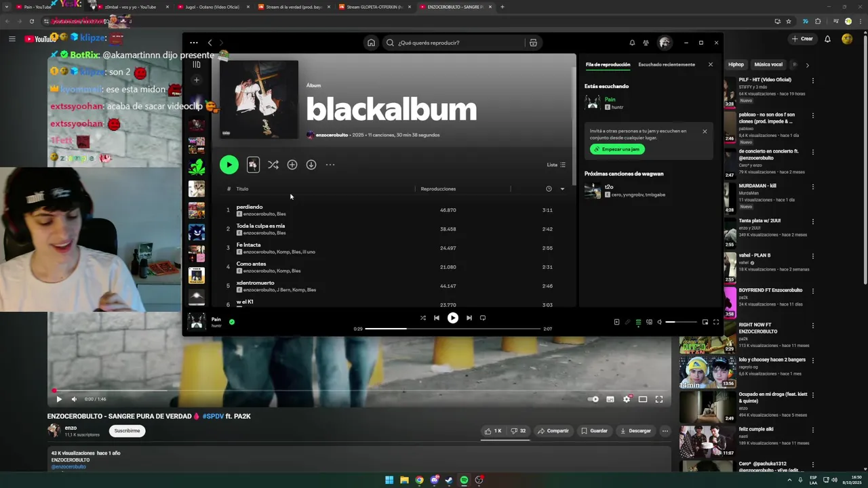
Task: Dismiss the jam invitation card
Action: click(x=705, y=131)
